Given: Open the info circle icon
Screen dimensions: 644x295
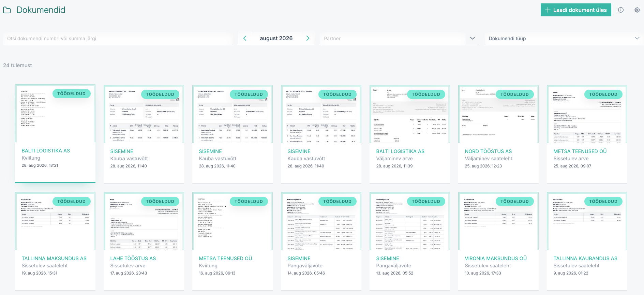Looking at the screenshot, I should [x=621, y=10].
